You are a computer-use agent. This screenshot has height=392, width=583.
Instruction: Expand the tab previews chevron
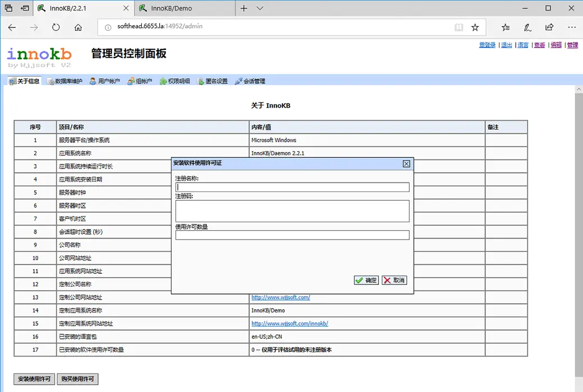[260, 8]
